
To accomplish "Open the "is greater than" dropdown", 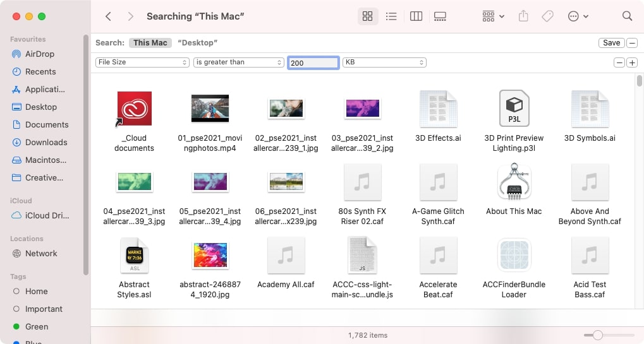I will (238, 62).
